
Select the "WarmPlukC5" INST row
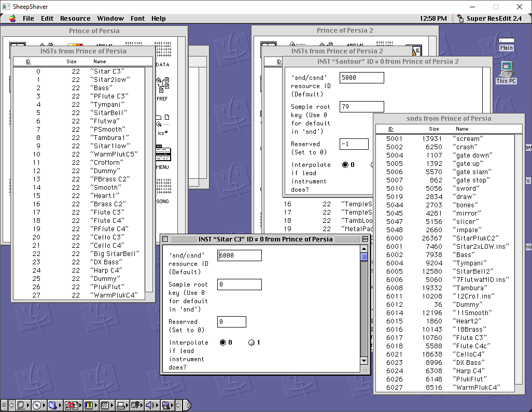[79, 154]
